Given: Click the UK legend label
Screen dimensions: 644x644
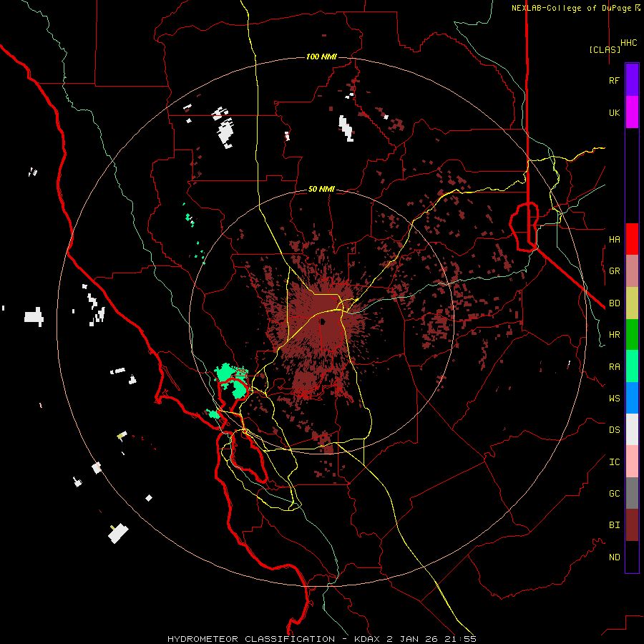Looking at the screenshot, I should [x=614, y=112].
